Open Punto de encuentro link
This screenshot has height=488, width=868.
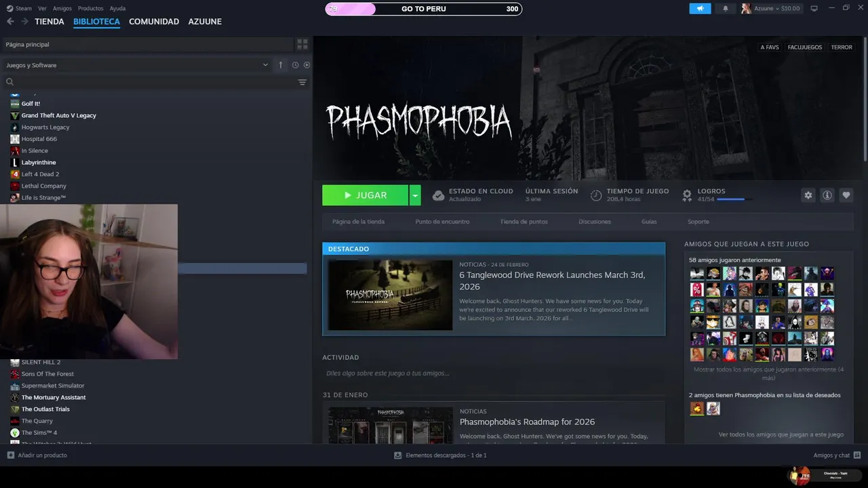click(x=442, y=222)
